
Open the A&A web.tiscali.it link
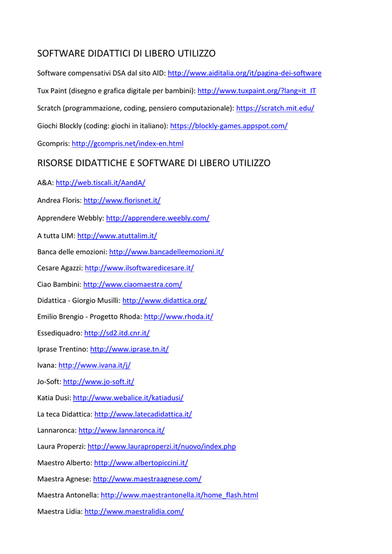(x=100, y=183)
